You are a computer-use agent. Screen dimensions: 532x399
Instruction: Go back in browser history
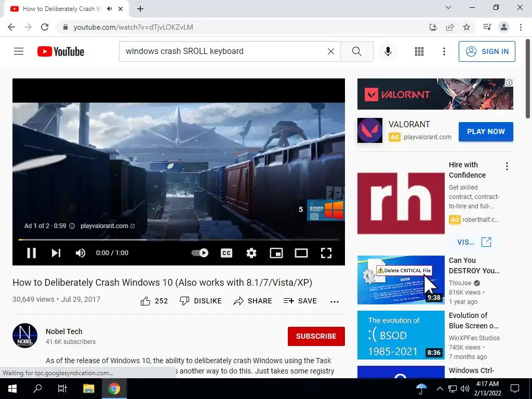[11, 27]
